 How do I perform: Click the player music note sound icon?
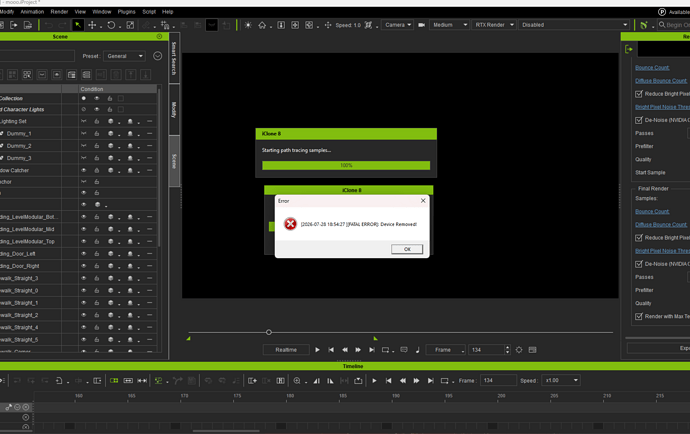pyautogui.click(x=418, y=350)
